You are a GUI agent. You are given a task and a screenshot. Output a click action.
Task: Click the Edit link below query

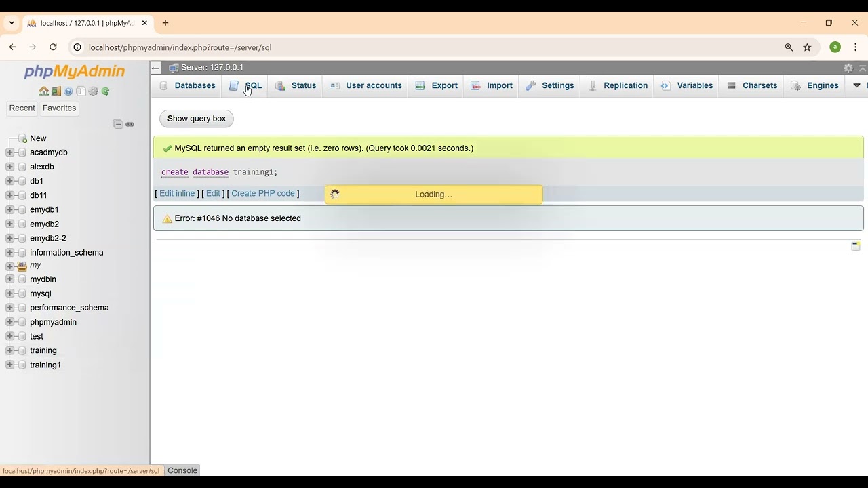click(x=213, y=194)
